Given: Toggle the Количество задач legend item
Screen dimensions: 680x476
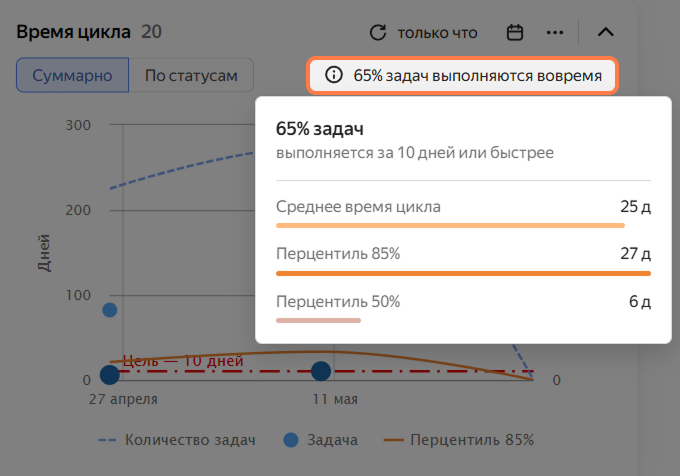Looking at the screenshot, I should (177, 440).
